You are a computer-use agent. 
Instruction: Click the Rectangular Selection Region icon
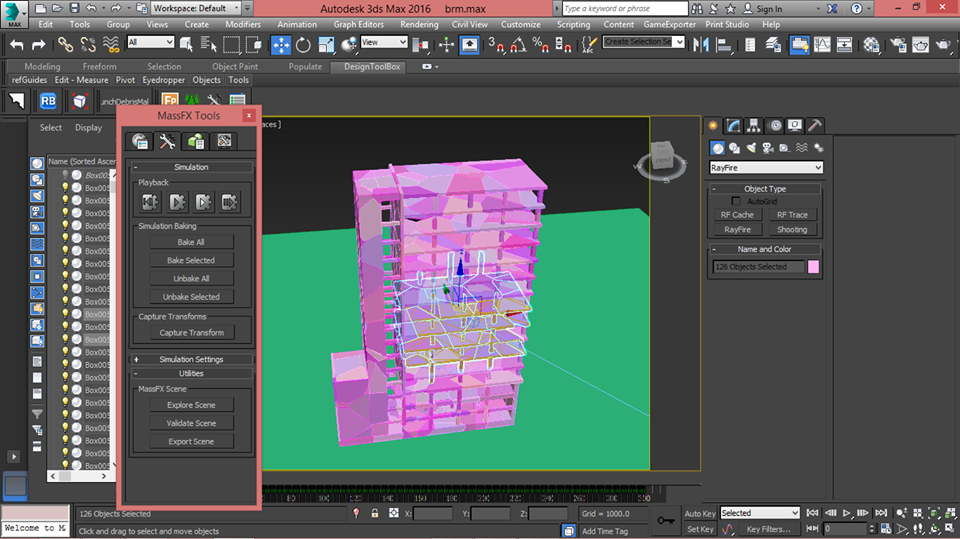pyautogui.click(x=231, y=45)
